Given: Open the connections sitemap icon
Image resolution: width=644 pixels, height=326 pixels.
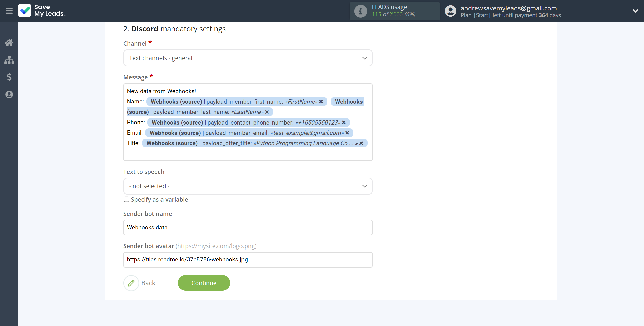Looking at the screenshot, I should point(9,60).
